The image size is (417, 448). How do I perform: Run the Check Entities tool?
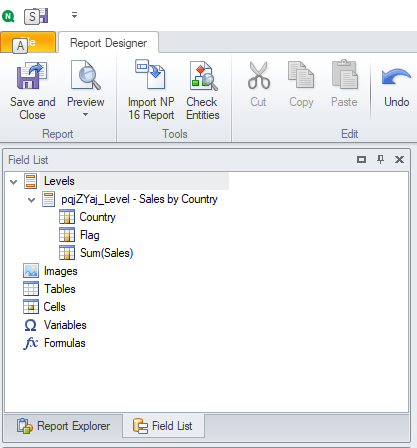tap(203, 91)
